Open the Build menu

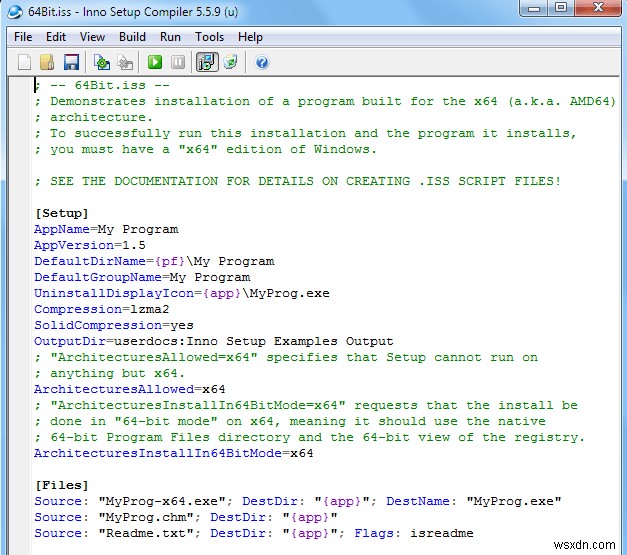(132, 37)
